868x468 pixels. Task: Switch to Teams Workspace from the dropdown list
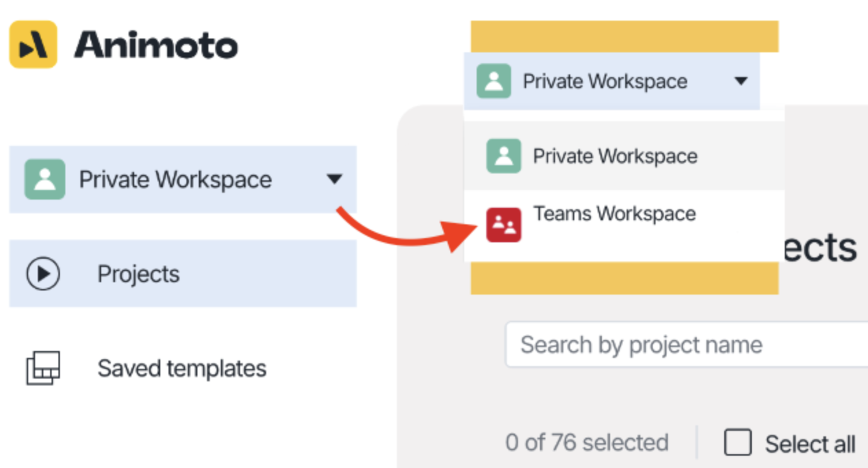tap(614, 214)
